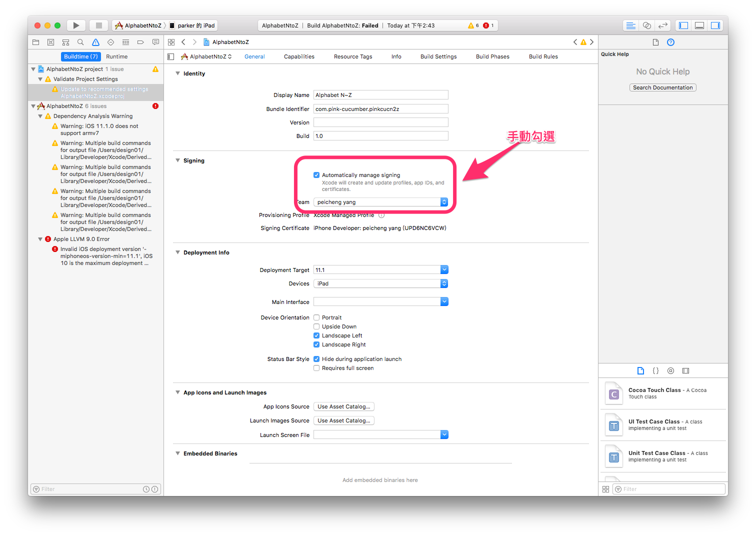Image resolution: width=756 pixels, height=536 pixels.
Task: Enable the Portrait orientation checkbox
Action: [x=316, y=317]
